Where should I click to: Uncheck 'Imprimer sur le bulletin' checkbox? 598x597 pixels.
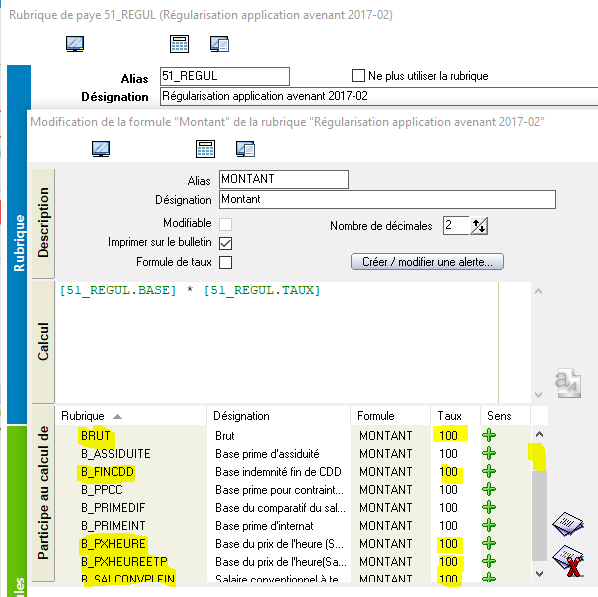(225, 243)
